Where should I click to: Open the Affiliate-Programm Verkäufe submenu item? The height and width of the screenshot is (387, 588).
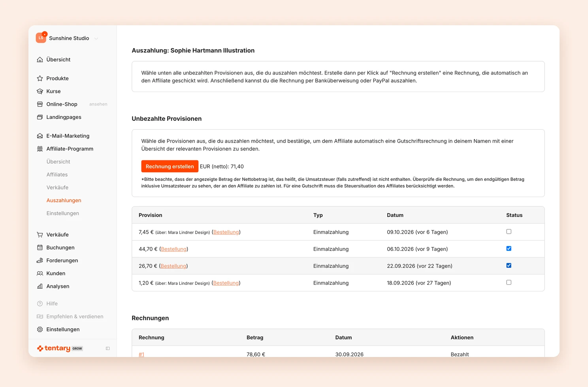click(57, 188)
